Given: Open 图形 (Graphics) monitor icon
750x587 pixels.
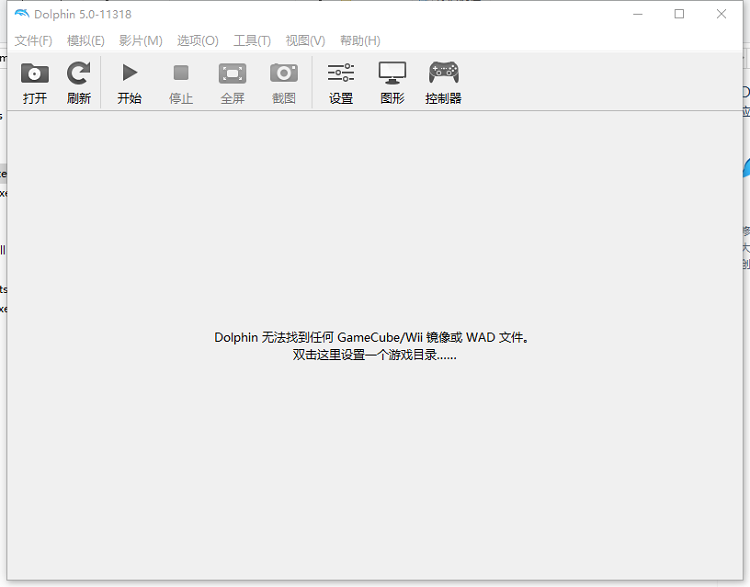Looking at the screenshot, I should (x=392, y=74).
